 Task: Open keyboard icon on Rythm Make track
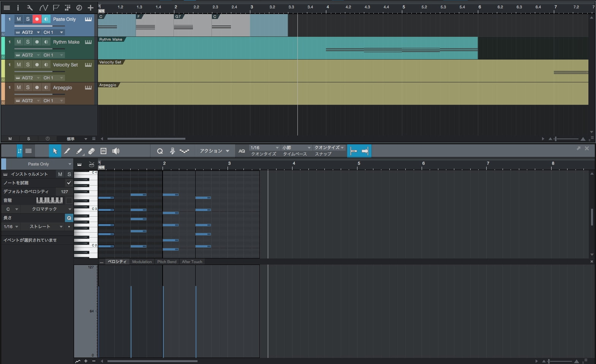[88, 42]
